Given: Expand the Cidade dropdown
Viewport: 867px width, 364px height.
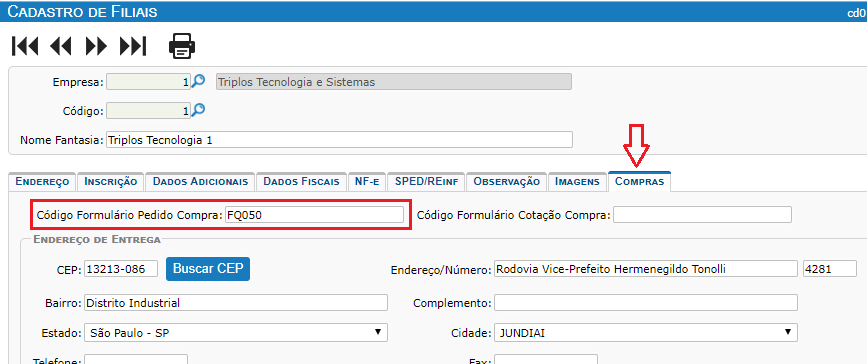Looking at the screenshot, I should [x=646, y=332].
